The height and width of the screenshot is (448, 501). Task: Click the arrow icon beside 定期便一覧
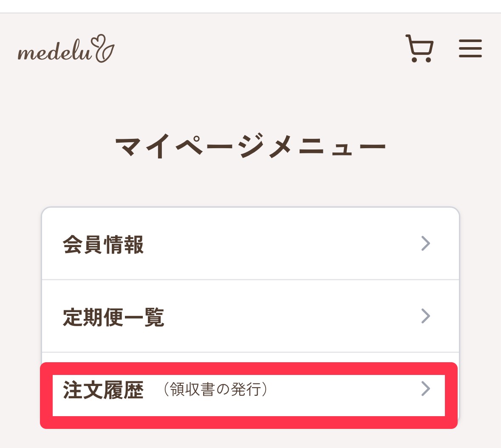point(425,316)
